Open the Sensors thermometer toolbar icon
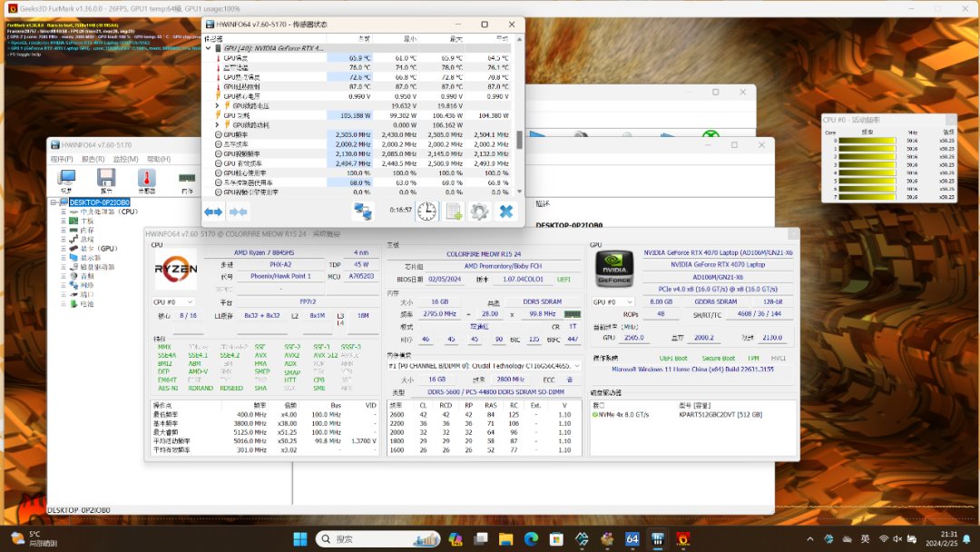Image resolution: width=980 pixels, height=552 pixels. tap(146, 179)
